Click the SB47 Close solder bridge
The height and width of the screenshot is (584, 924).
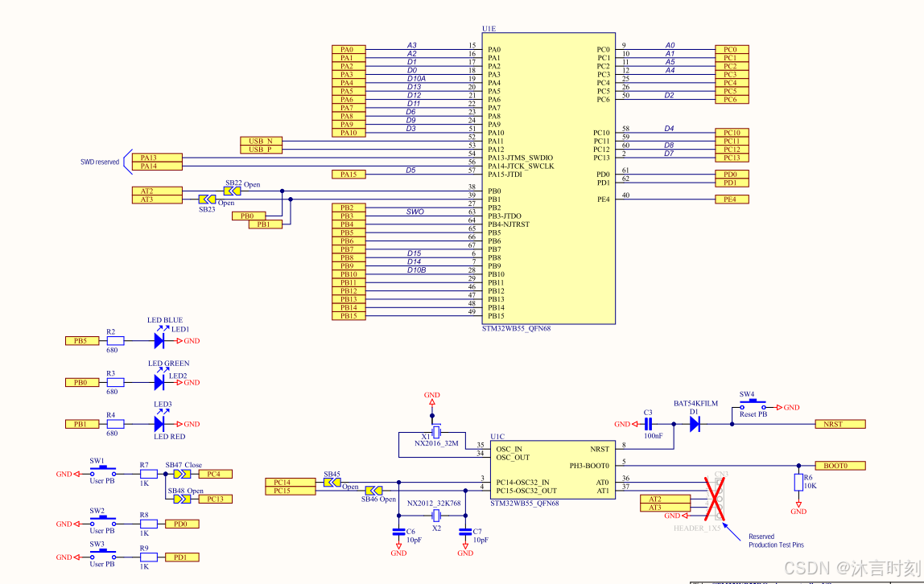point(182,474)
